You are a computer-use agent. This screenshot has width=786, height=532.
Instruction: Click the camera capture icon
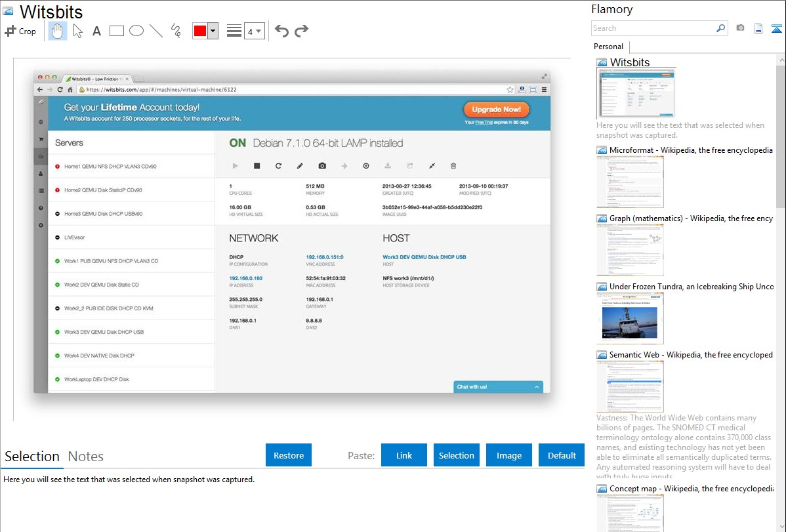[740, 28]
